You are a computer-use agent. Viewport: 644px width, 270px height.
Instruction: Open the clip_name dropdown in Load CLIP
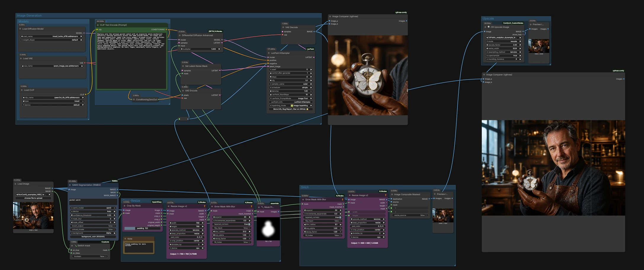(53, 98)
